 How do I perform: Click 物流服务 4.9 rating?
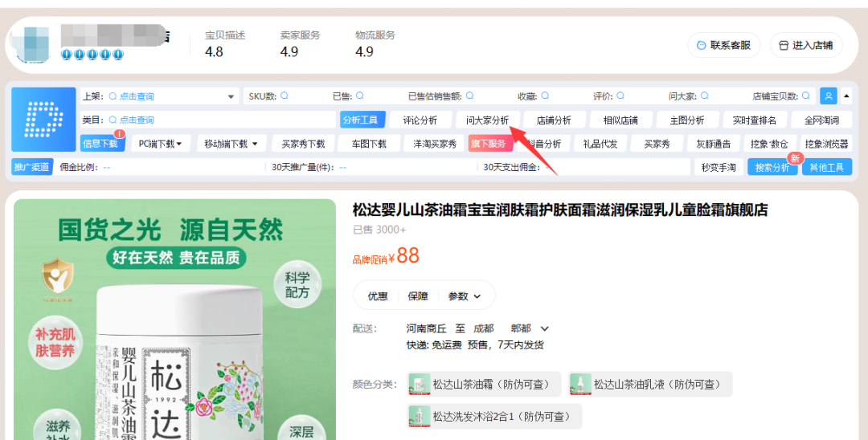375,44
